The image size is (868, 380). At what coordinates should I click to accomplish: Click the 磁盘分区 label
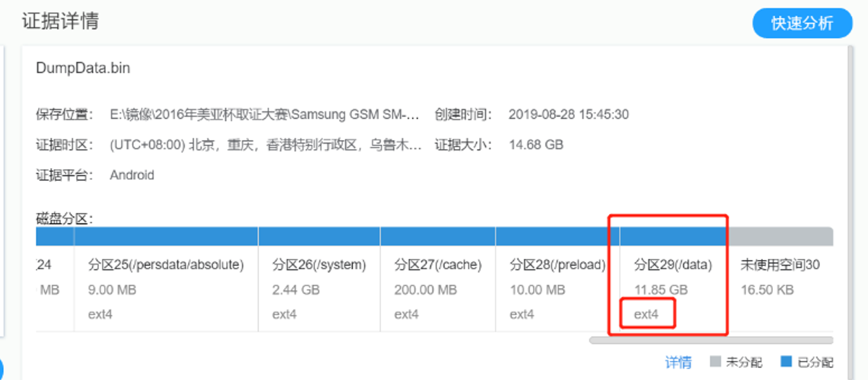pyautogui.click(x=65, y=219)
